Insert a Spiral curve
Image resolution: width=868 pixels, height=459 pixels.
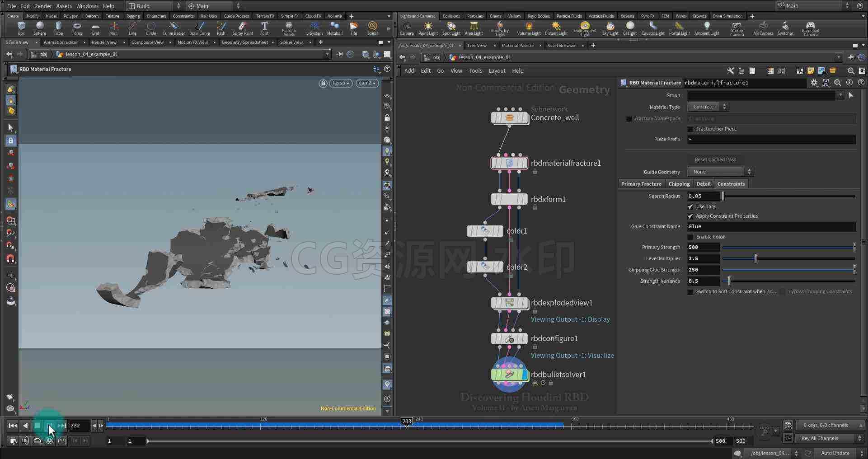click(372, 28)
